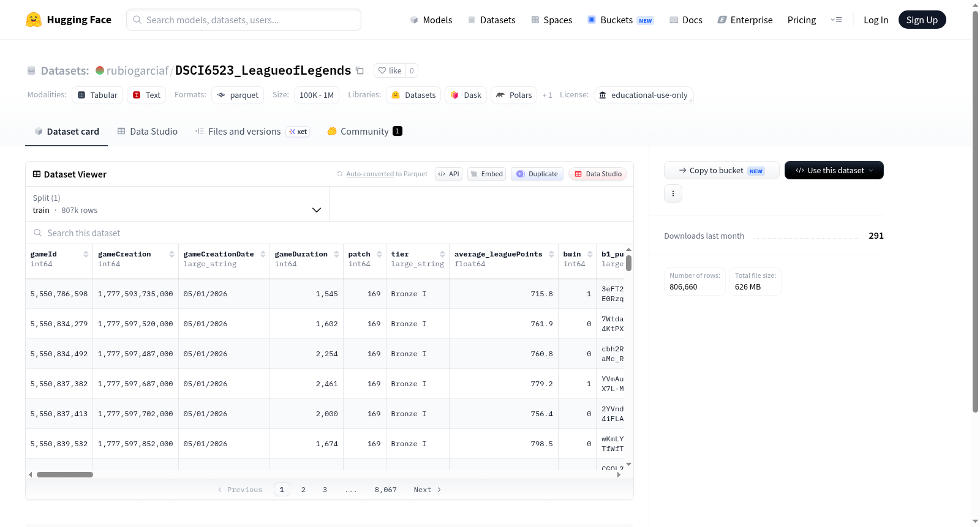Open Buckets in the top navigation
980x527 pixels.
click(x=620, y=20)
